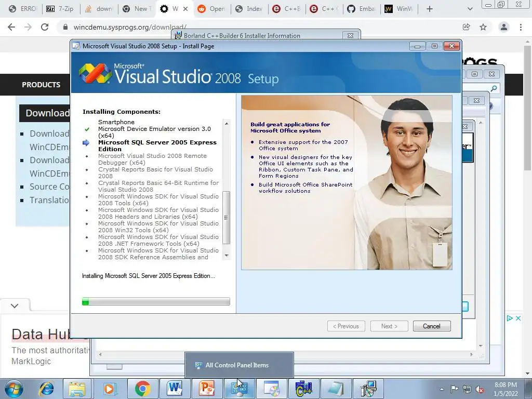
Task: Click the right arrow of the background horizontal scrollbar
Action: tap(471, 354)
